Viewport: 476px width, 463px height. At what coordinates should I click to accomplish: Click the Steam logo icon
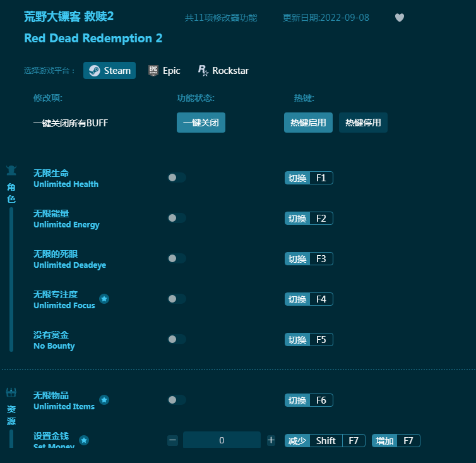click(95, 71)
